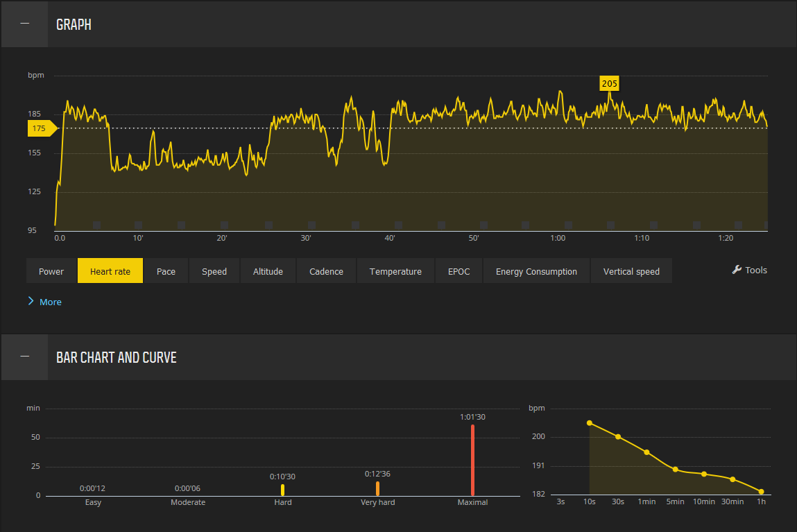Screen dimensions: 797x532
Task: Collapse the BAR CHART AND CURVE panel
Action: click(x=24, y=357)
